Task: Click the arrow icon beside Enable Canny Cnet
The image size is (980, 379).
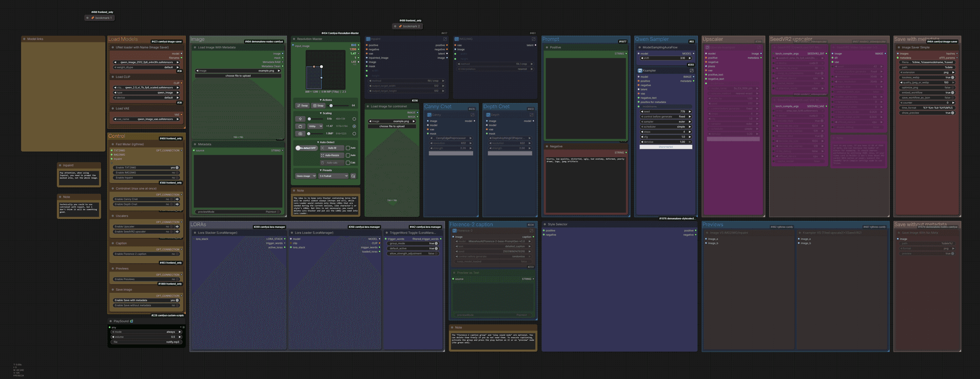Action: 177,199
